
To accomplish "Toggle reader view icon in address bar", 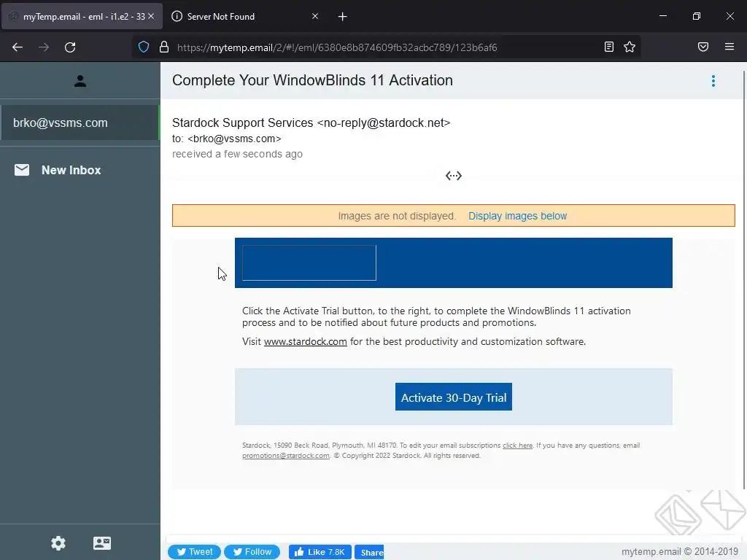I will (x=609, y=47).
